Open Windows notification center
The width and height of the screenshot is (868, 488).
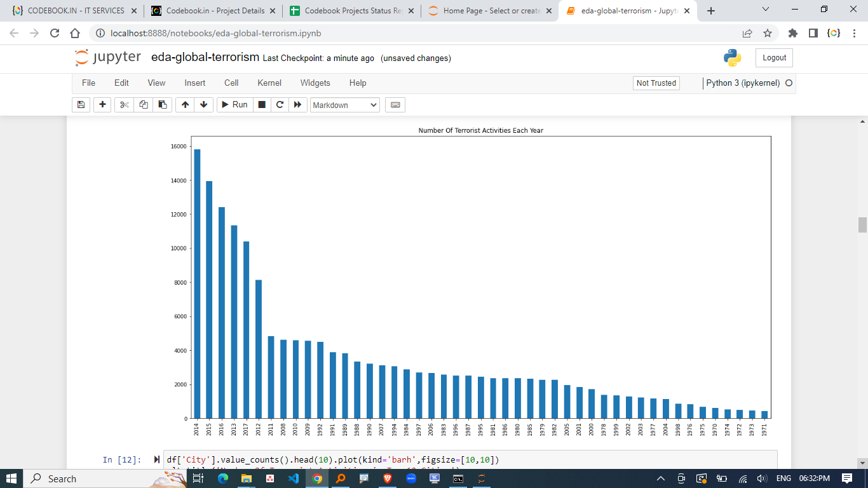click(x=847, y=478)
